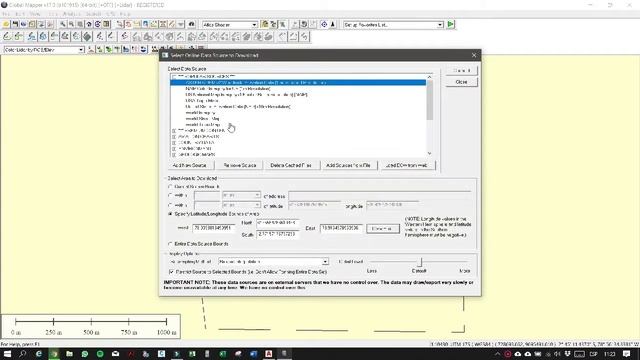Click the Open Data Files folder icon
This screenshot has width=640, height=360.
point(6,24)
